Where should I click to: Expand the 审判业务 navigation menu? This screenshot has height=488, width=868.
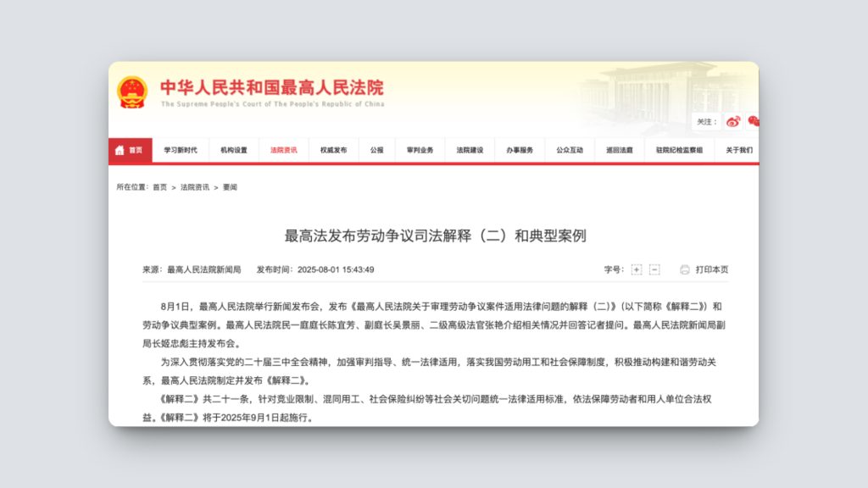click(420, 150)
